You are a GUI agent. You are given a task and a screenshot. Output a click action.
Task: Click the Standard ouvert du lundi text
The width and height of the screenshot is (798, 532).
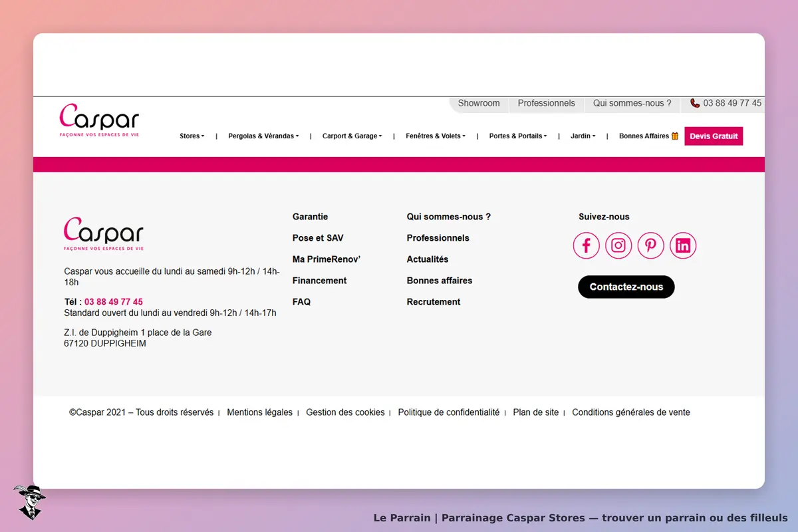click(x=170, y=313)
